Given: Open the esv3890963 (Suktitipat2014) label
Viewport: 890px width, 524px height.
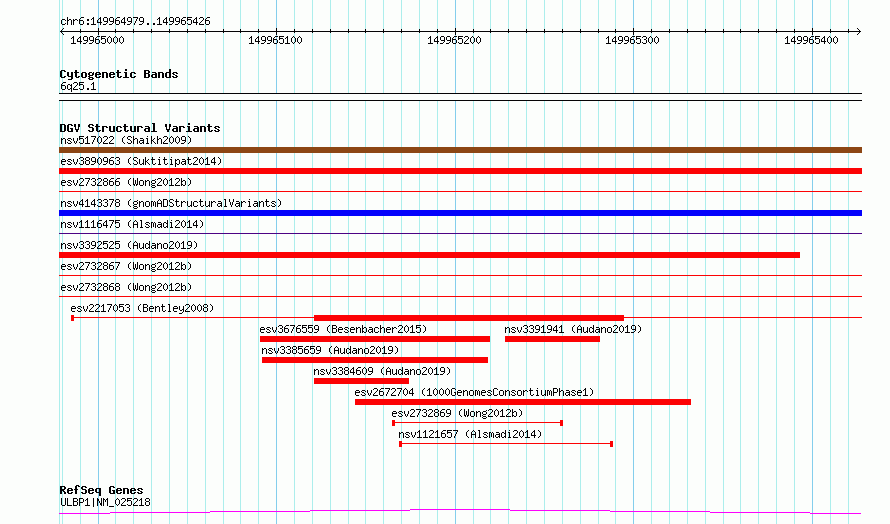Looking at the screenshot, I should point(141,161).
